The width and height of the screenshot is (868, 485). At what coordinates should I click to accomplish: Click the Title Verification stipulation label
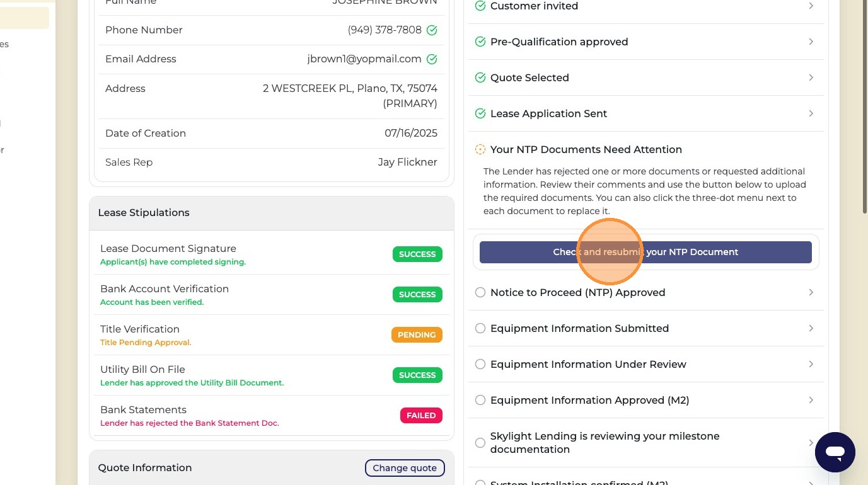pos(140,329)
